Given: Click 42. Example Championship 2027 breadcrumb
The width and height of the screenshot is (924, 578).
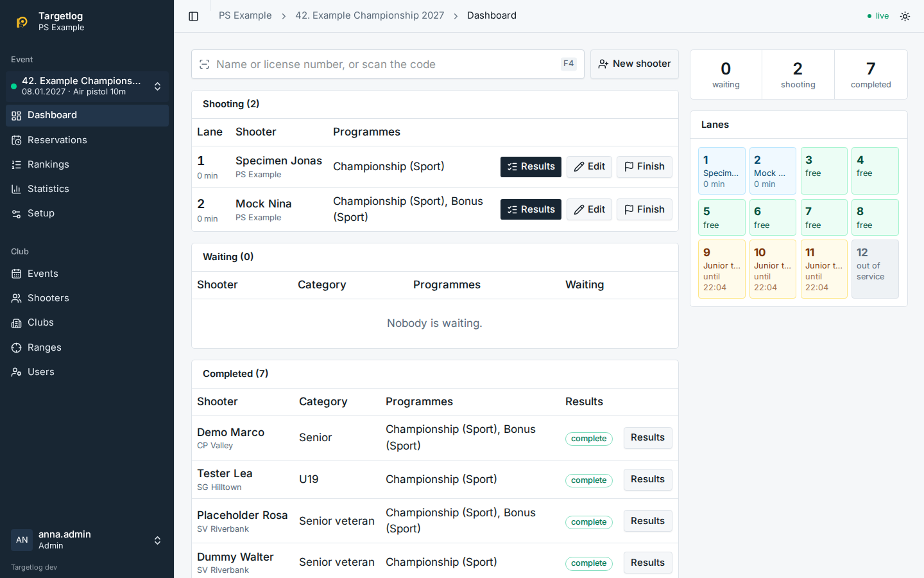Looking at the screenshot, I should pos(370,15).
